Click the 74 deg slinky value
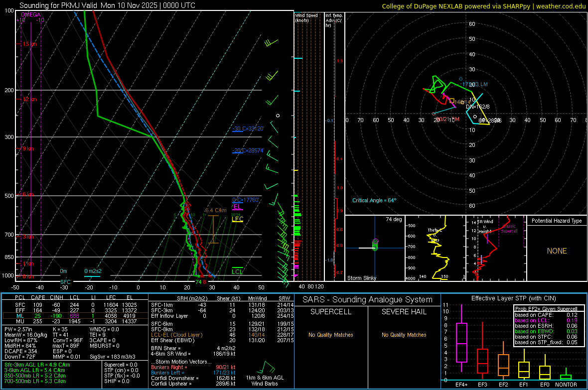588x390 pixels. click(x=394, y=219)
